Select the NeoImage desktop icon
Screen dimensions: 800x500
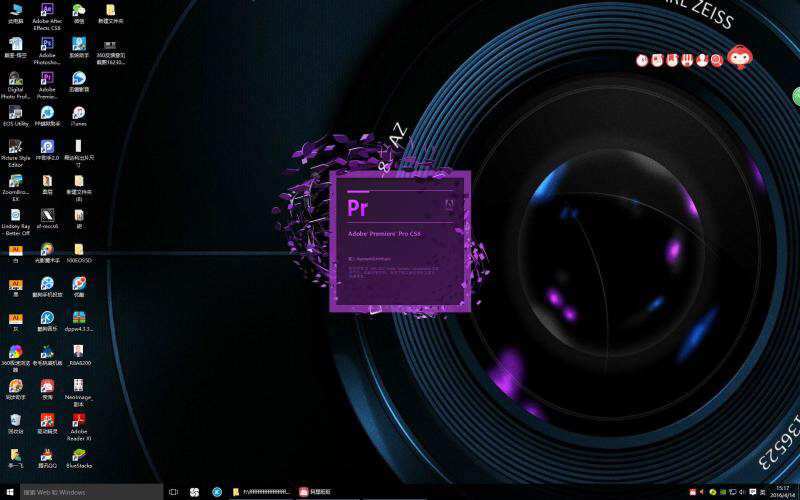tap(78, 392)
